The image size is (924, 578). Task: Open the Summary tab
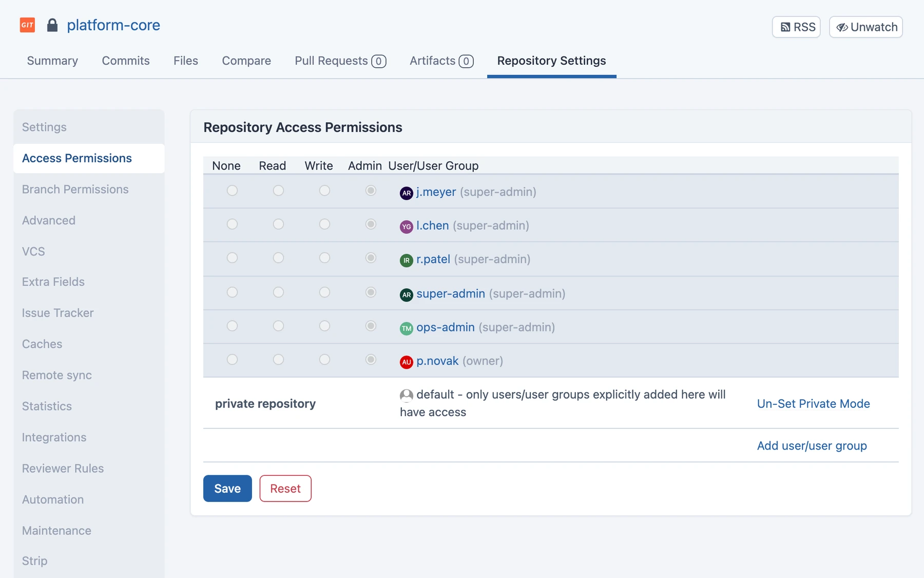click(52, 61)
